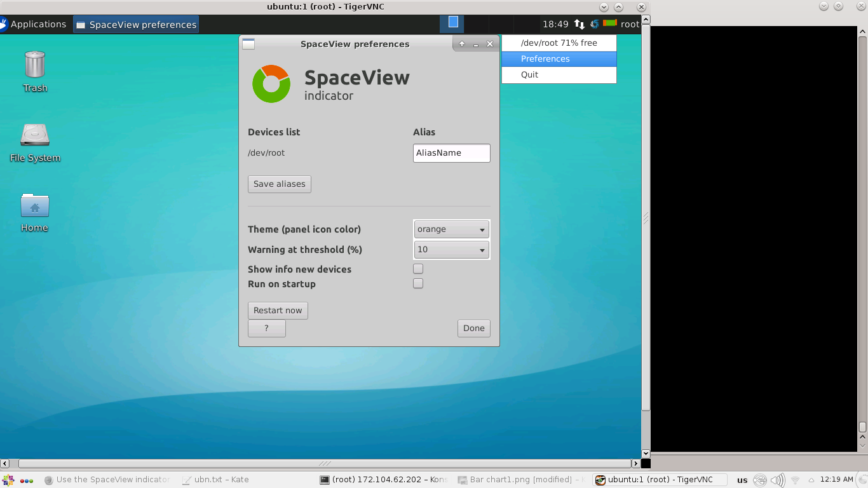Switch to the ubn.txt – Kate task
The height and width of the screenshot is (488, 868).
(215, 480)
